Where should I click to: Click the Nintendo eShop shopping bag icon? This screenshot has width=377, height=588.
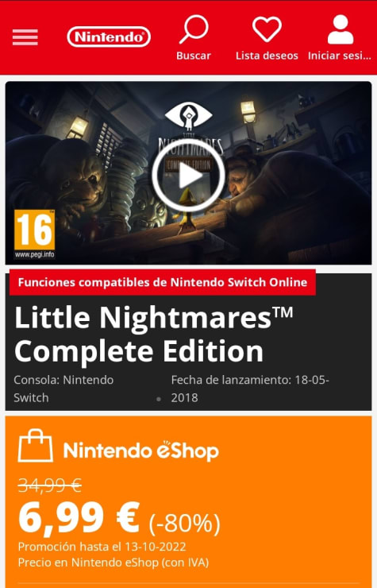(x=35, y=445)
